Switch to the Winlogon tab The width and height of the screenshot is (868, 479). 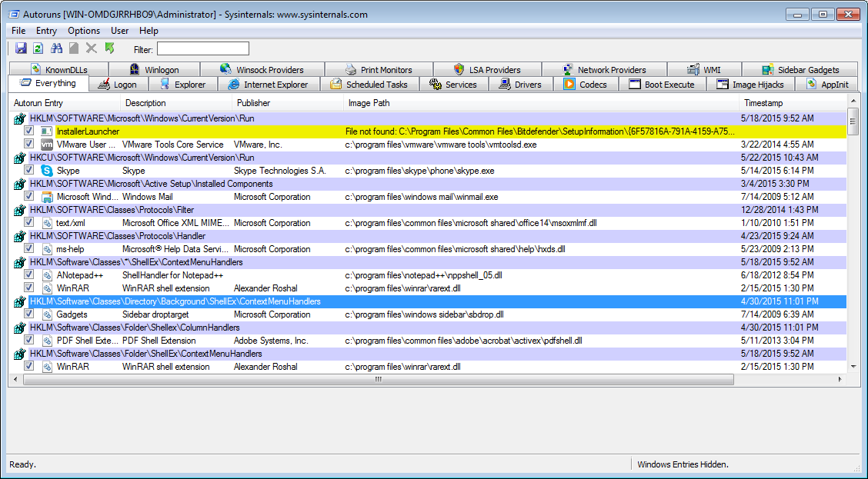[155, 70]
